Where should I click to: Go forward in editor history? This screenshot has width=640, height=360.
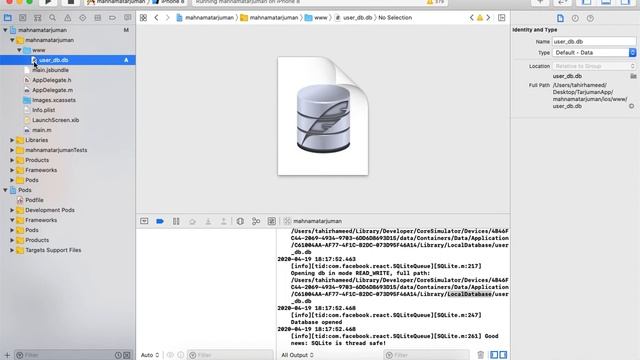[167, 18]
